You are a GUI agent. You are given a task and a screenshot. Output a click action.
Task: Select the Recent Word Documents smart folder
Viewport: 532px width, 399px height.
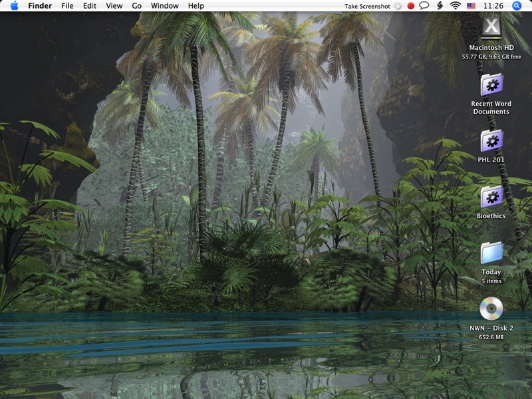[x=491, y=85]
